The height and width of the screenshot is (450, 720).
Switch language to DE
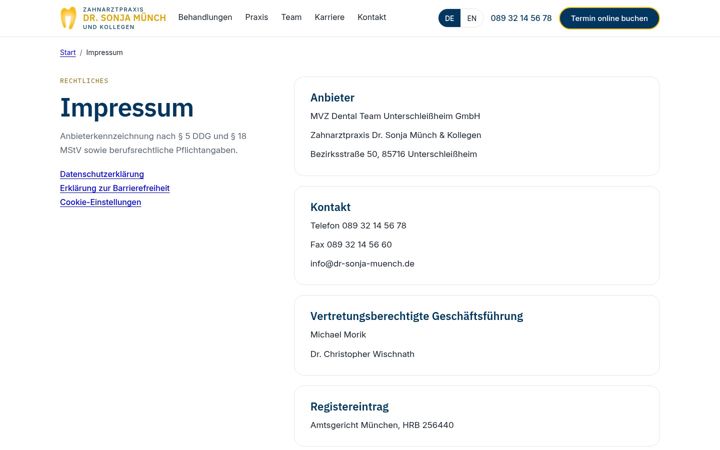[x=450, y=18]
